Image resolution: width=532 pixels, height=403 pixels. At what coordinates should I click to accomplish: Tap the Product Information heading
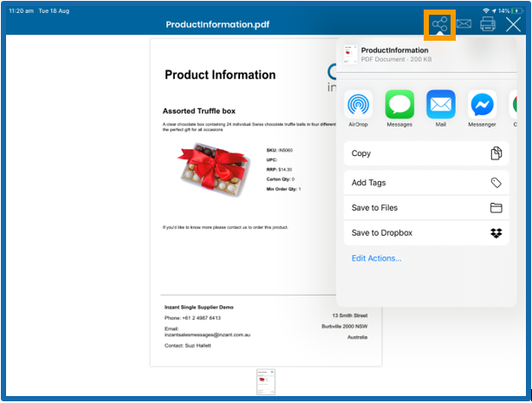(x=220, y=75)
